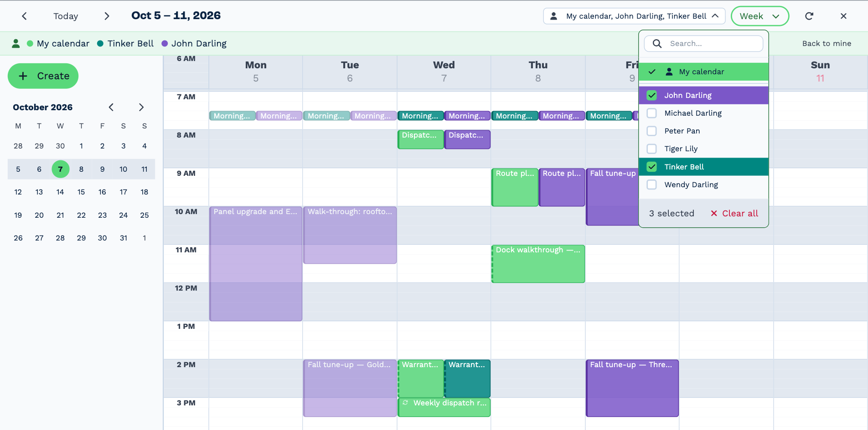
Task: Go to previous week with left arrow
Action: pyautogui.click(x=25, y=16)
